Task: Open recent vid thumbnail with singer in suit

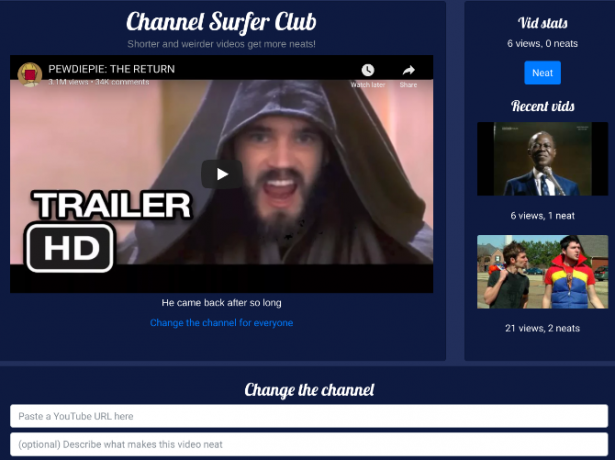Action: [x=542, y=159]
